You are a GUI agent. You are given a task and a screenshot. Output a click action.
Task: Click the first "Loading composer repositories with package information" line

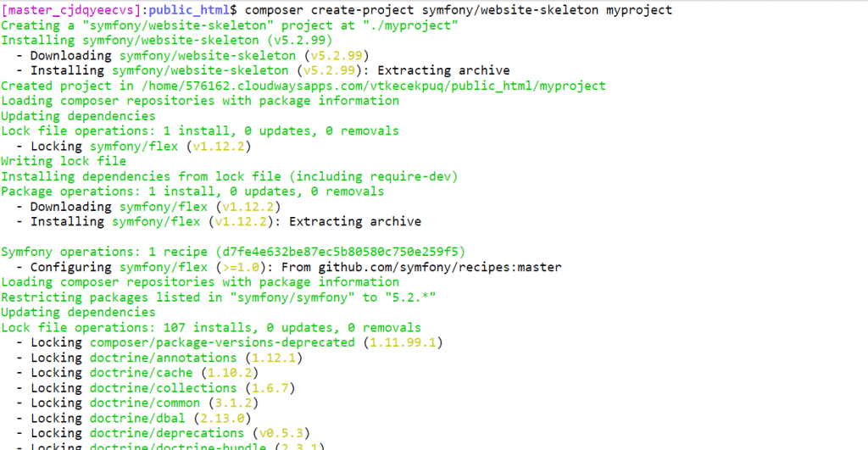point(200,101)
